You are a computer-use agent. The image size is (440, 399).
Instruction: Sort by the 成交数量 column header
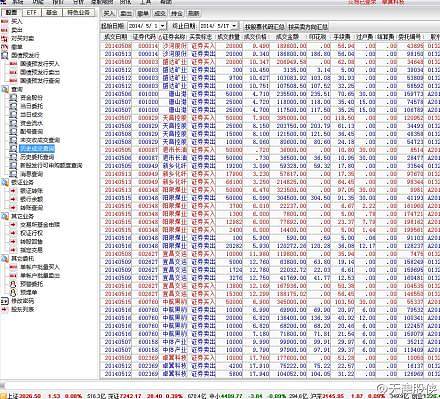[x=229, y=37]
